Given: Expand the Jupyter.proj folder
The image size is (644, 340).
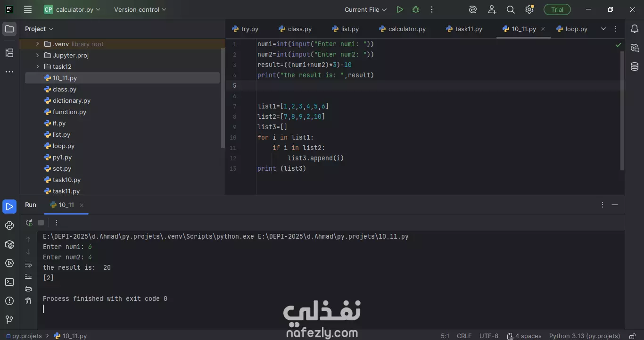Looking at the screenshot, I should coord(38,55).
